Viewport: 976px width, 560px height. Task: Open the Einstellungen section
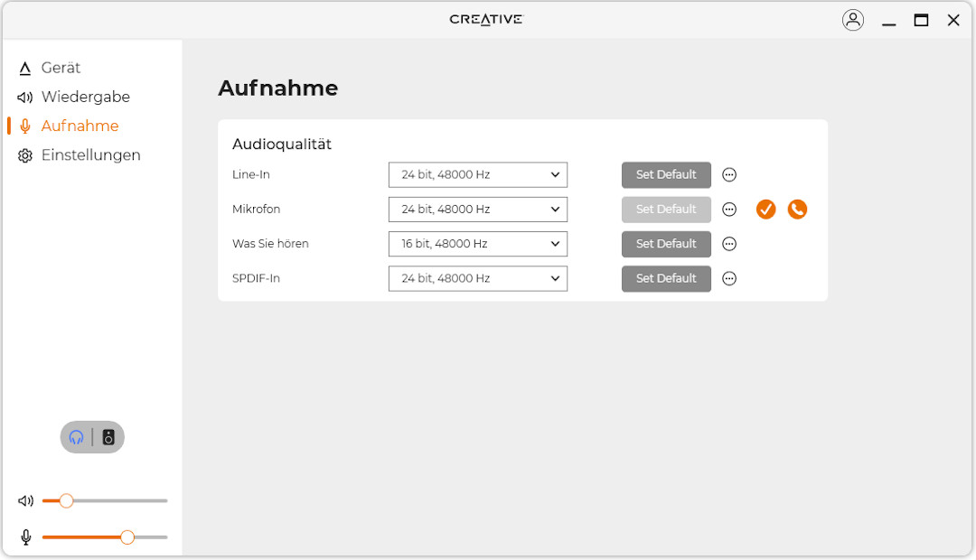(x=90, y=155)
